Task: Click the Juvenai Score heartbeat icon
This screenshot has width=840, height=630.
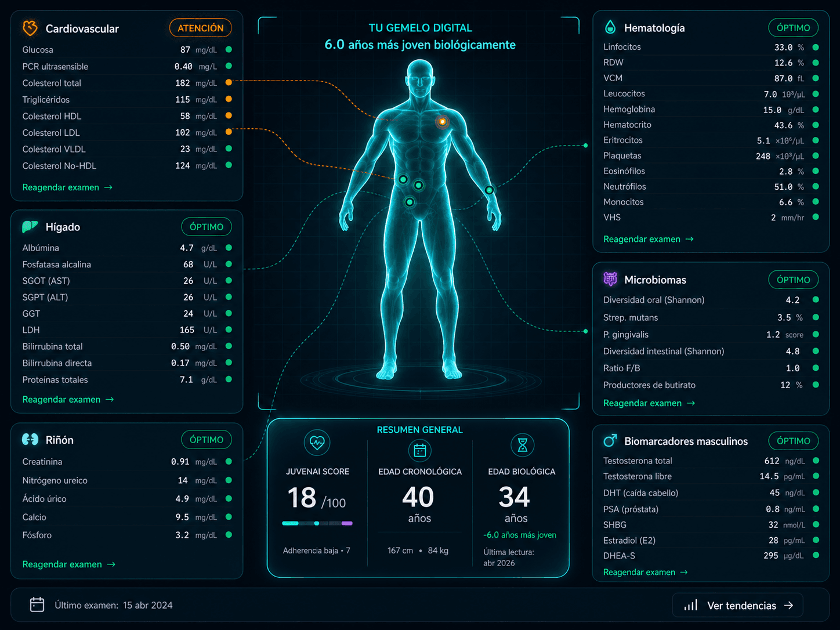Action: pyautogui.click(x=317, y=443)
